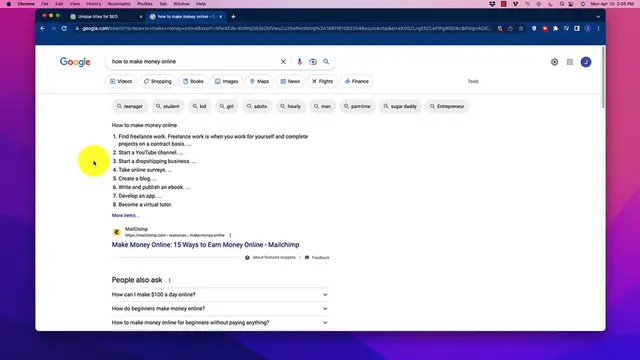Bookmark this page with the star icon
The height and width of the screenshot is (360, 640).
(x=521, y=29)
